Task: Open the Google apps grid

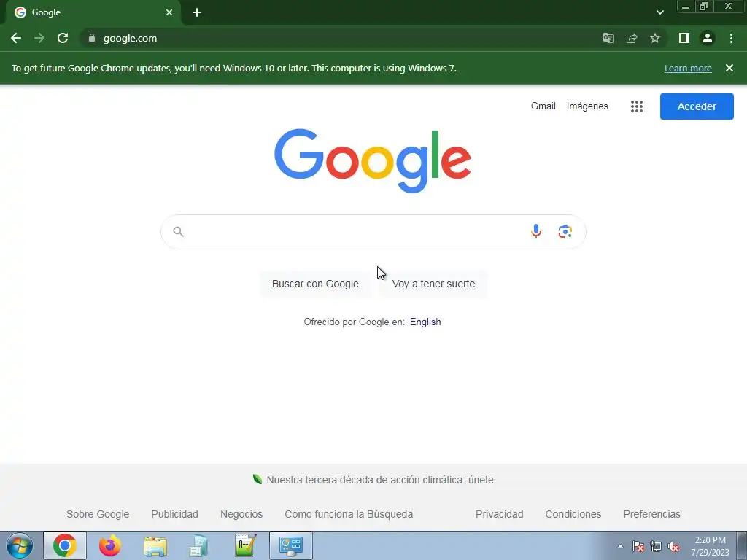Action: coord(636,106)
